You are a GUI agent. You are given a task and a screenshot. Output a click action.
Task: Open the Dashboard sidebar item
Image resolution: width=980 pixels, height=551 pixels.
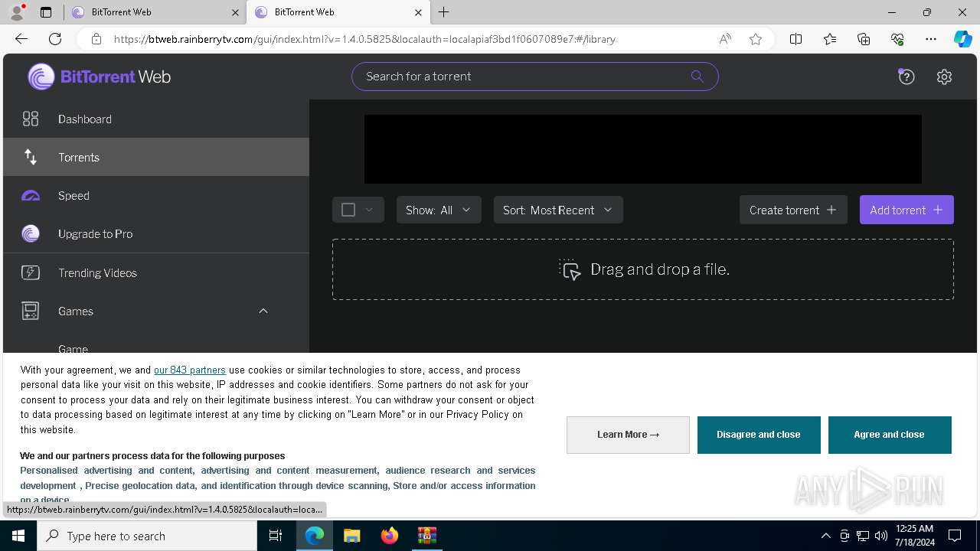(156, 119)
